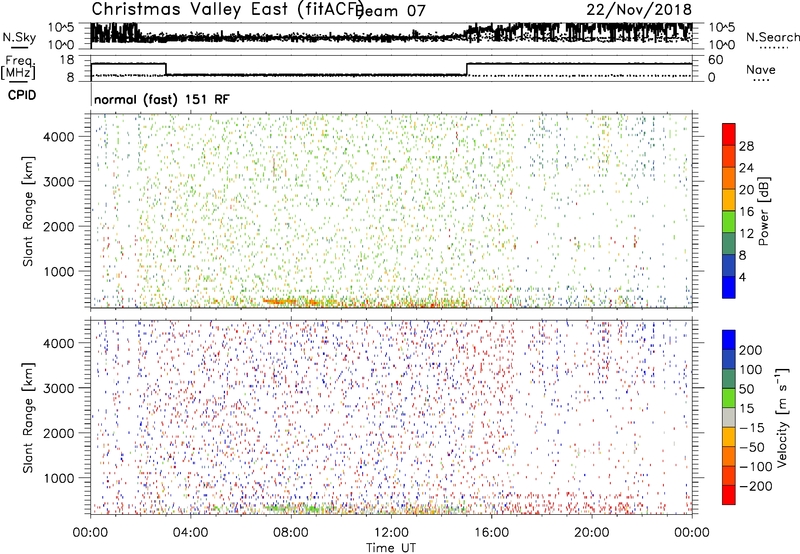
Task: Click the "Velocity [m s-1]" colorbar title
Action: coord(782,418)
